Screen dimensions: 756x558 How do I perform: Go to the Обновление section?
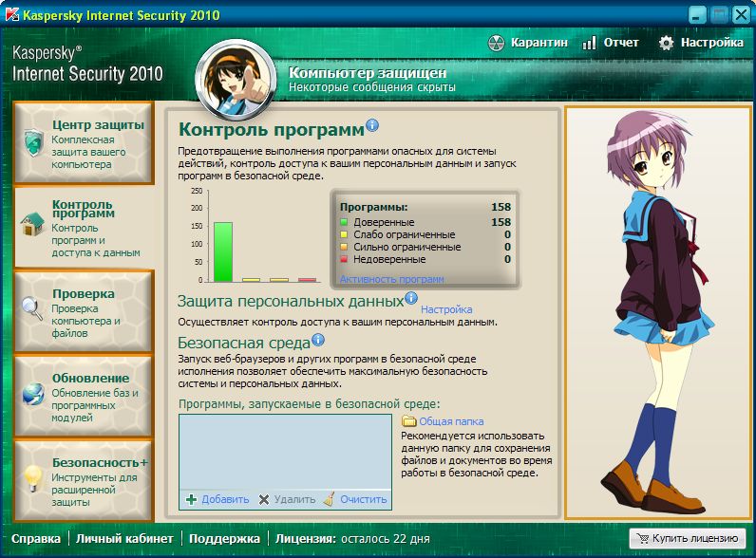pyautogui.click(x=85, y=396)
